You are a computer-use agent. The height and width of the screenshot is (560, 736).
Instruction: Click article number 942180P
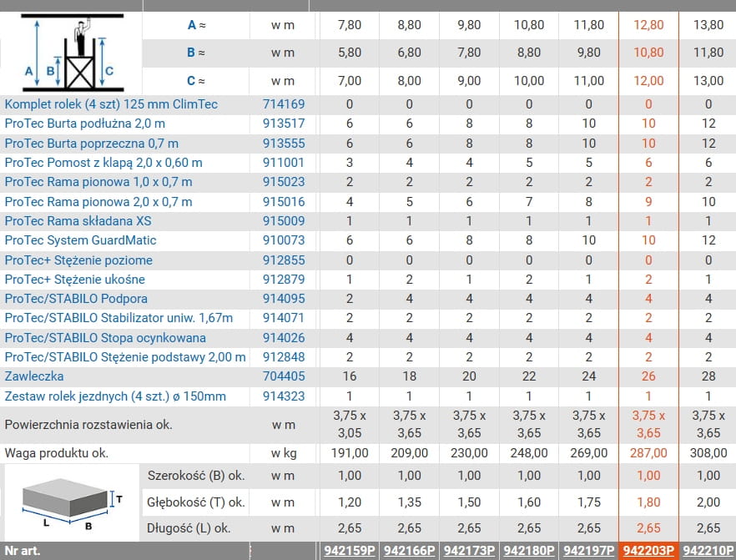coord(528,551)
